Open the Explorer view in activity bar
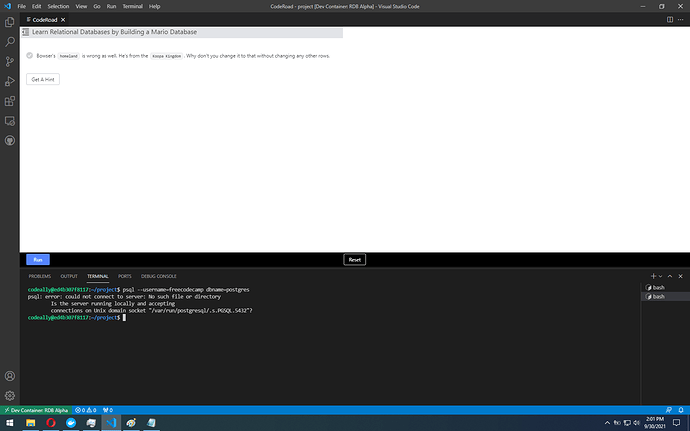 tap(10, 22)
